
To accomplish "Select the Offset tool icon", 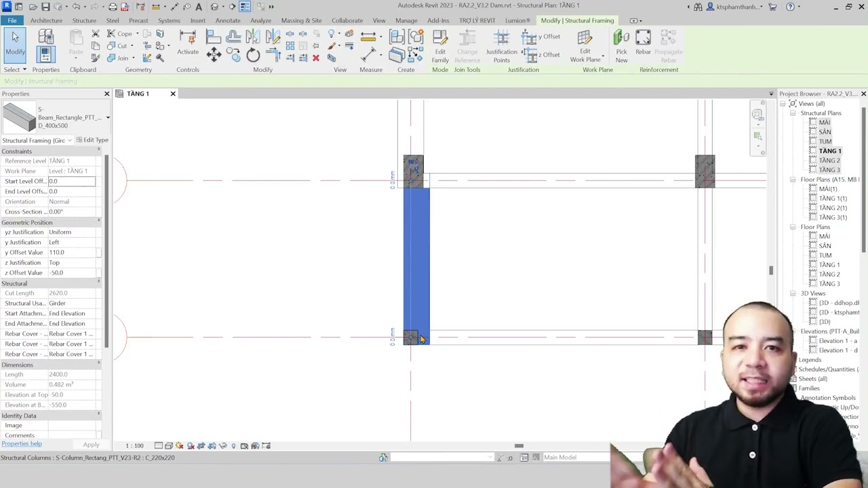I will (233, 36).
